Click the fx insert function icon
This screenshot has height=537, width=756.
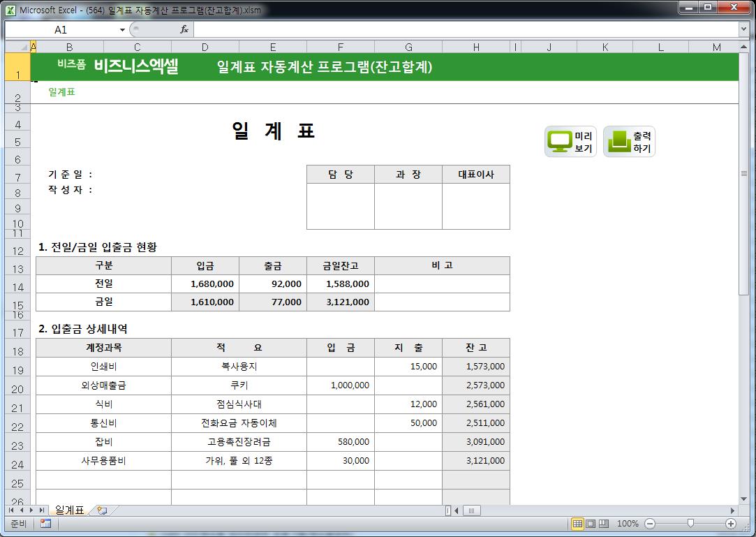pyautogui.click(x=184, y=30)
